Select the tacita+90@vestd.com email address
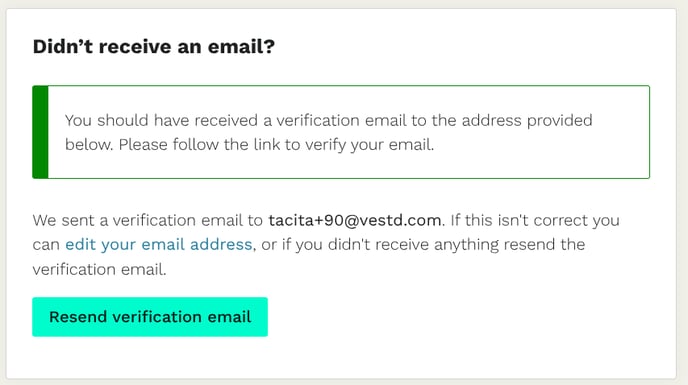 [355, 220]
